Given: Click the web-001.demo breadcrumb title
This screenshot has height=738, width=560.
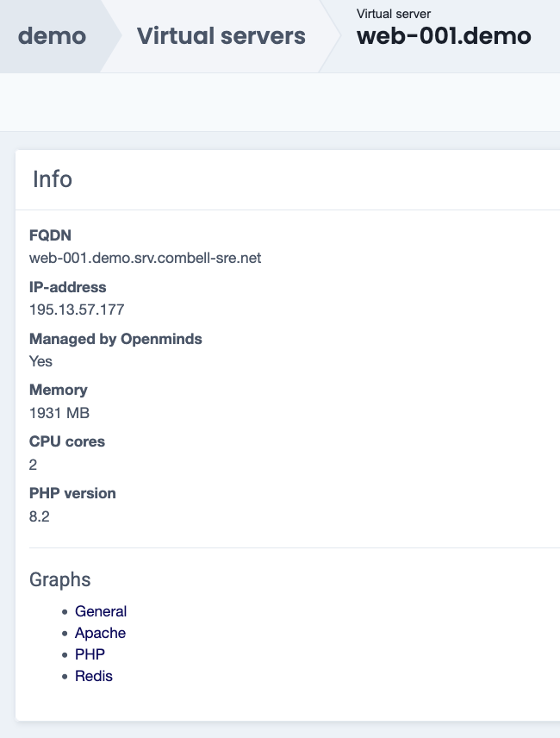Looking at the screenshot, I should pyautogui.click(x=444, y=36).
